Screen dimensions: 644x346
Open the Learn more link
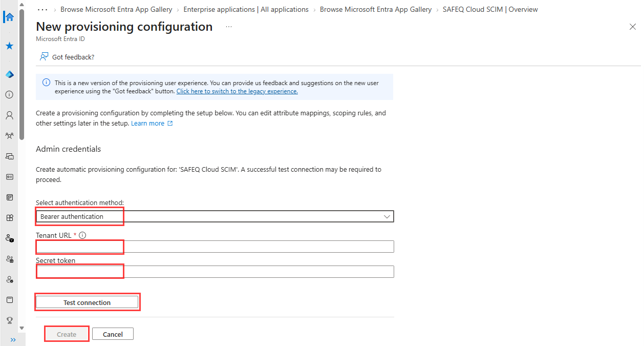pos(148,124)
